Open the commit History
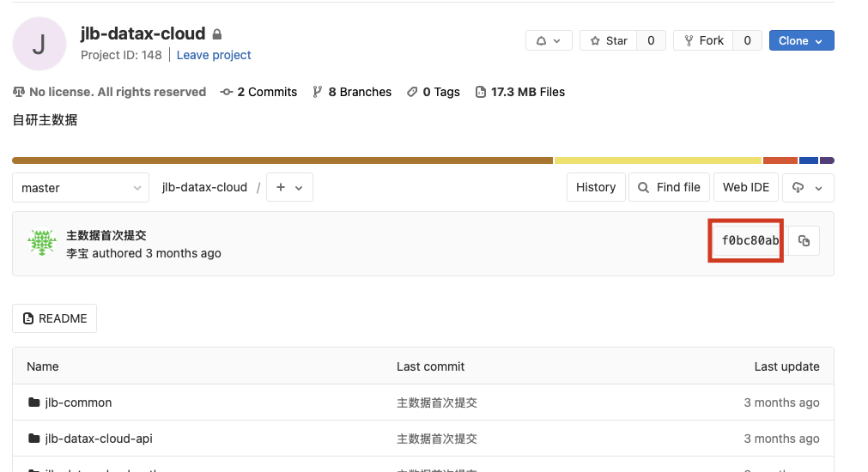This screenshot has width=868, height=472. [x=595, y=188]
